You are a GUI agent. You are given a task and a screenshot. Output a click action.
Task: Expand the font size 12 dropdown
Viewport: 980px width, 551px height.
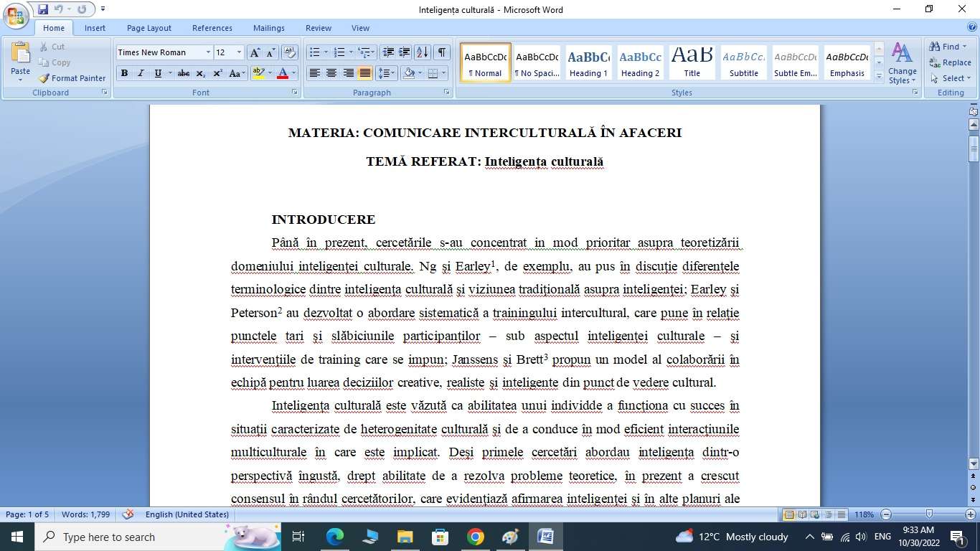pos(239,52)
